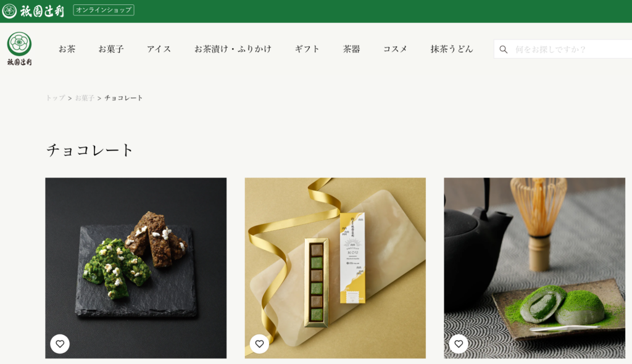
Task: Click the Gion Tsujiri logo in green header
Action: click(33, 10)
